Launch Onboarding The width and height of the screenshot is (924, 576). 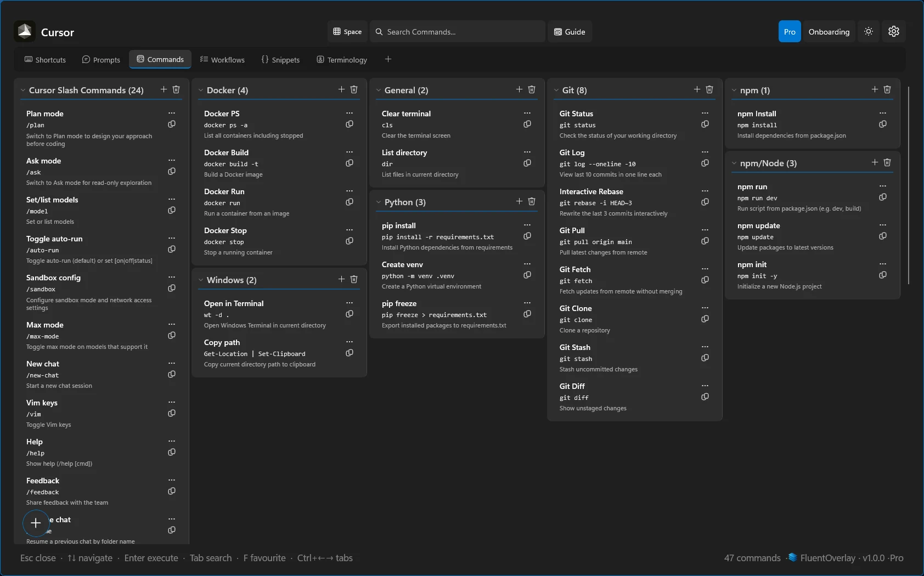(x=829, y=31)
